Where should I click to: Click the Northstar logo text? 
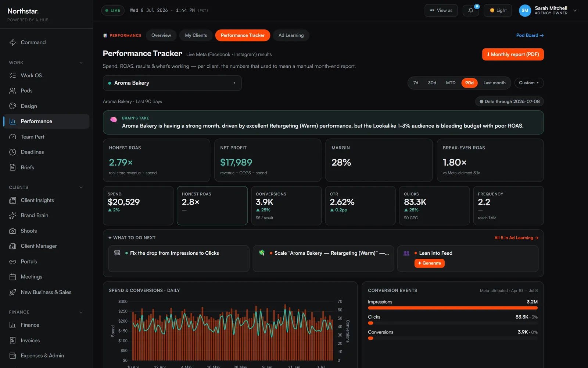(23, 11)
